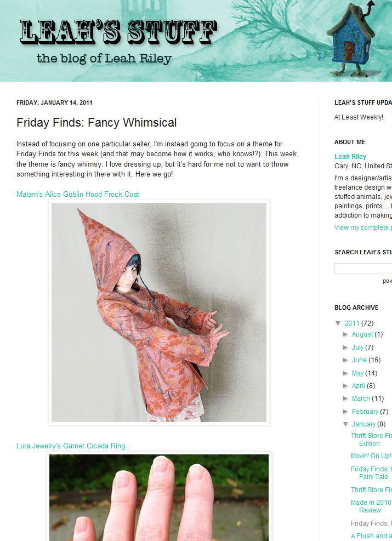Click into the blog search field

[363, 269]
